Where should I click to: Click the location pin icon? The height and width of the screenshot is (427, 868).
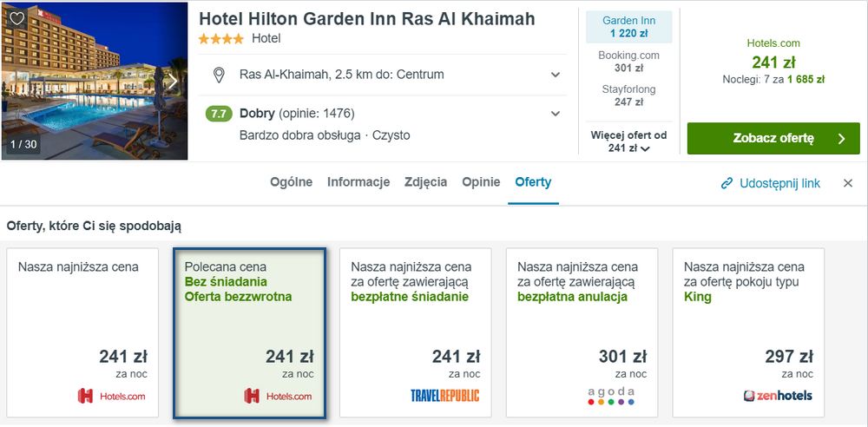click(220, 75)
